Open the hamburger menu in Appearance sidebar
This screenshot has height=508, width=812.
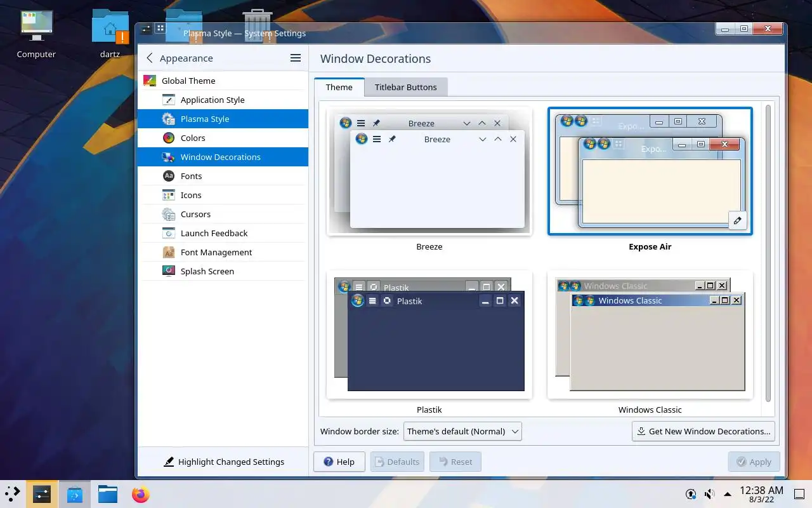(296, 58)
